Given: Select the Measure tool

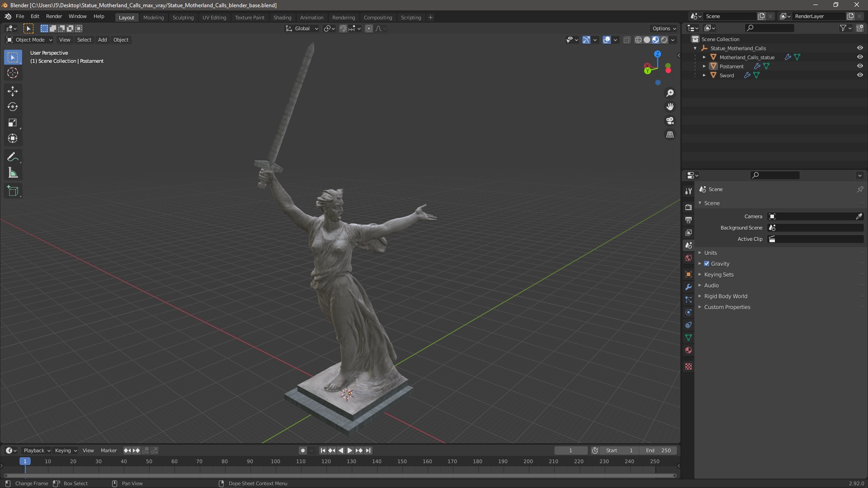Looking at the screenshot, I should point(13,173).
